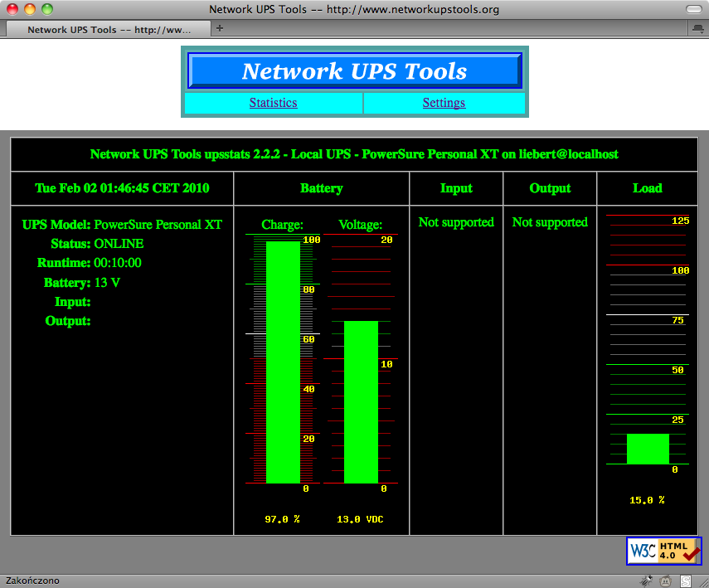Click the private browsing hat icon in tab bar
Viewport: 709px width, 588px height.
(x=698, y=29)
